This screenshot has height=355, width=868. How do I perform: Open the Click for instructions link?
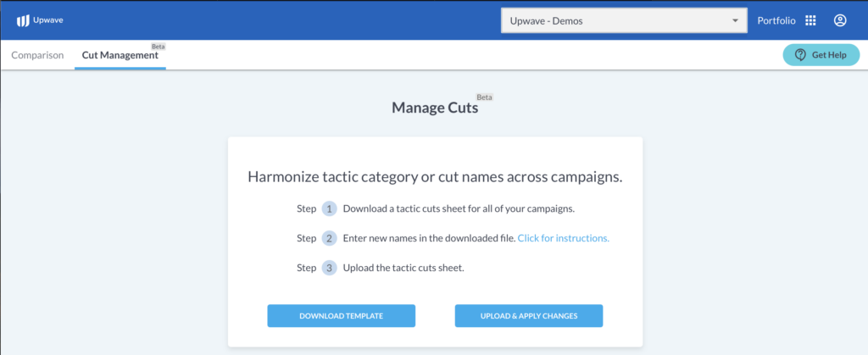coord(564,238)
